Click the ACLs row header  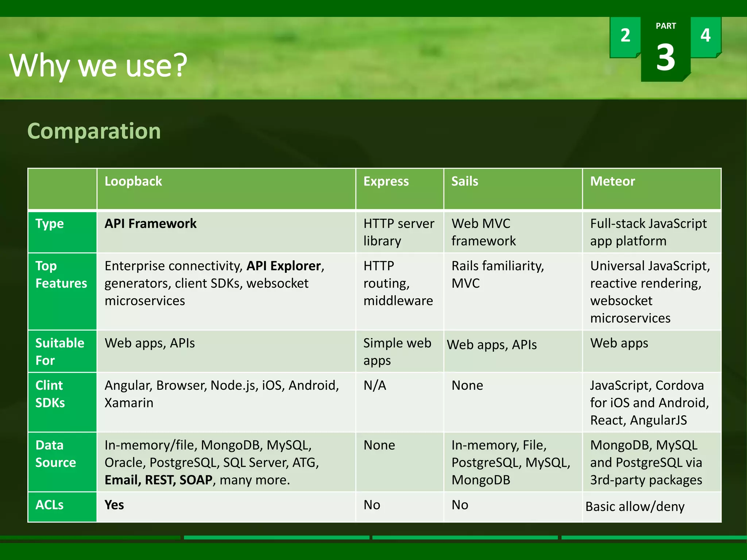pyautogui.click(x=62, y=507)
